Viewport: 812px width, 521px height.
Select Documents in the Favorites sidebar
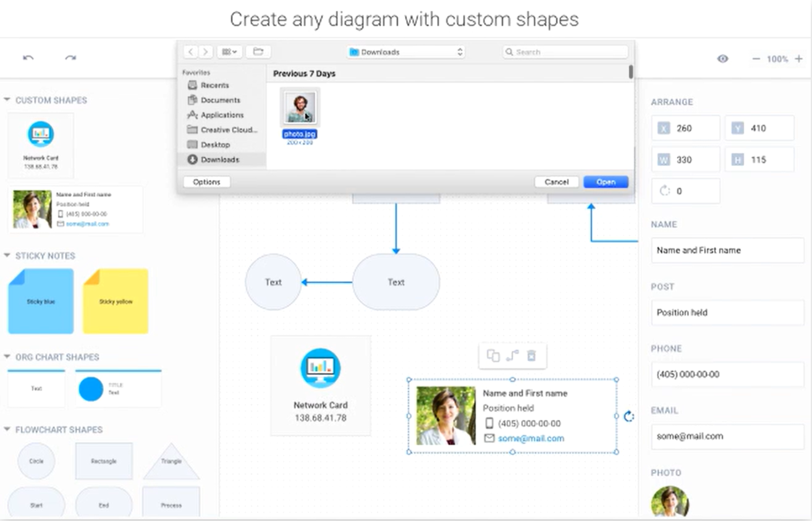[x=220, y=100]
